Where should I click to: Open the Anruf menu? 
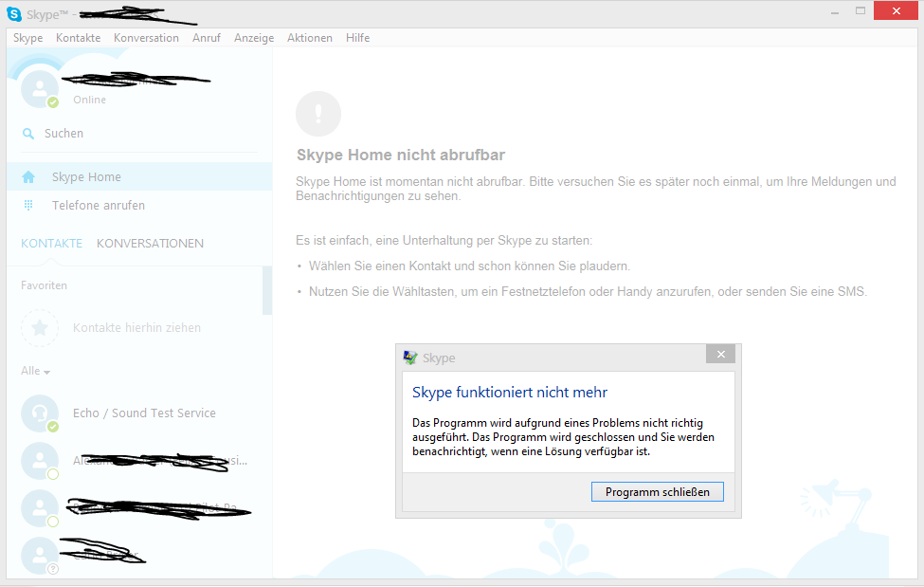(207, 38)
